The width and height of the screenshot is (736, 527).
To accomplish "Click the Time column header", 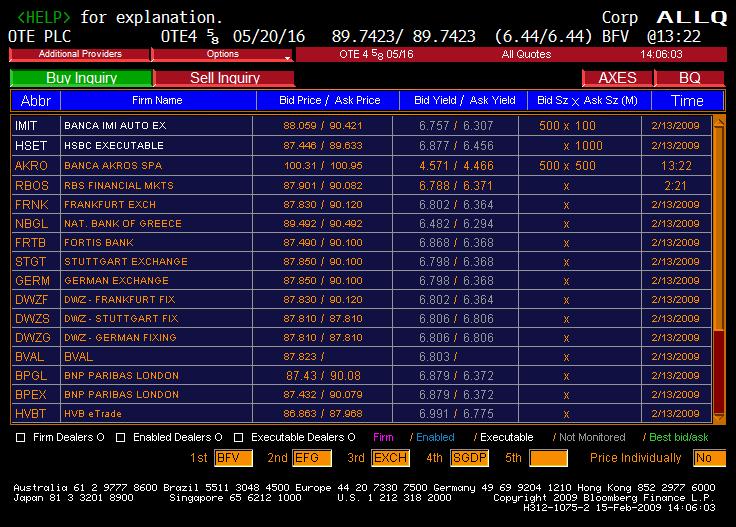I will coord(687,100).
